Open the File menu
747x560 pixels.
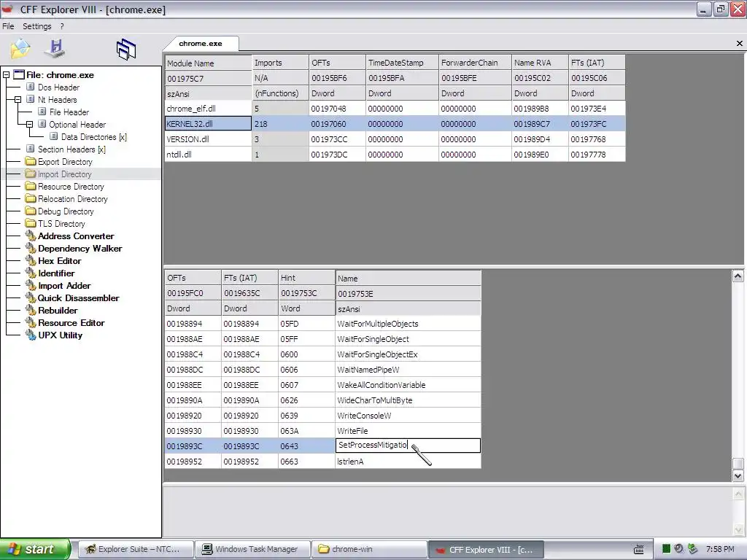click(x=8, y=26)
